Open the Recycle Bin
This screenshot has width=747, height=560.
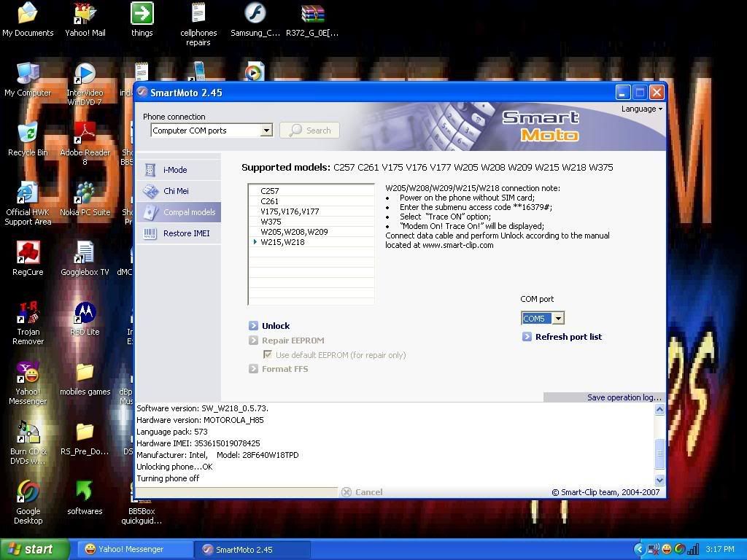[28, 139]
